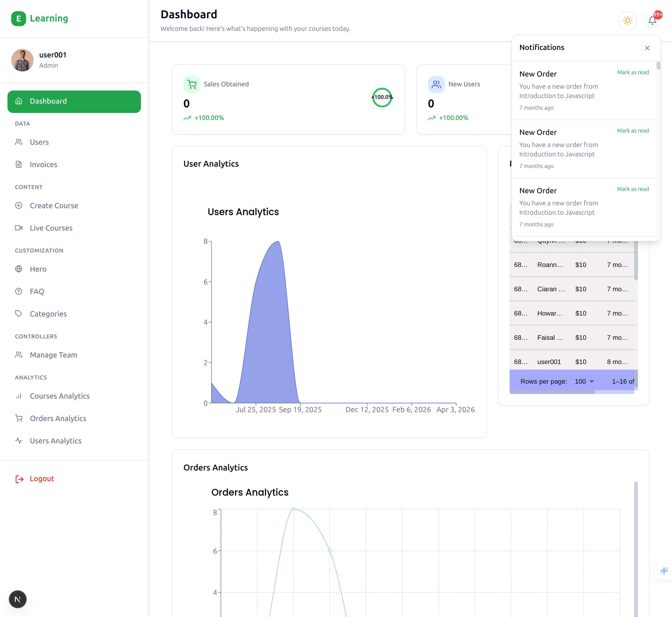The height and width of the screenshot is (617, 672).
Task: Go to Invoices in sidebar
Action: [x=43, y=165]
